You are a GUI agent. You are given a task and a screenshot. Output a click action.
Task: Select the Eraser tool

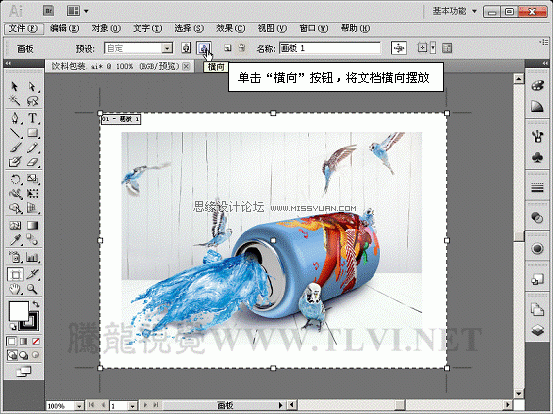[x=32, y=162]
